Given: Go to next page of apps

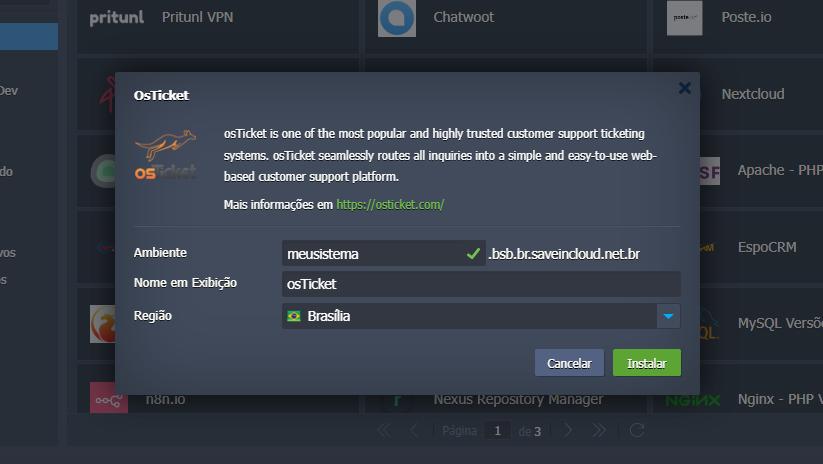Looking at the screenshot, I should (568, 431).
